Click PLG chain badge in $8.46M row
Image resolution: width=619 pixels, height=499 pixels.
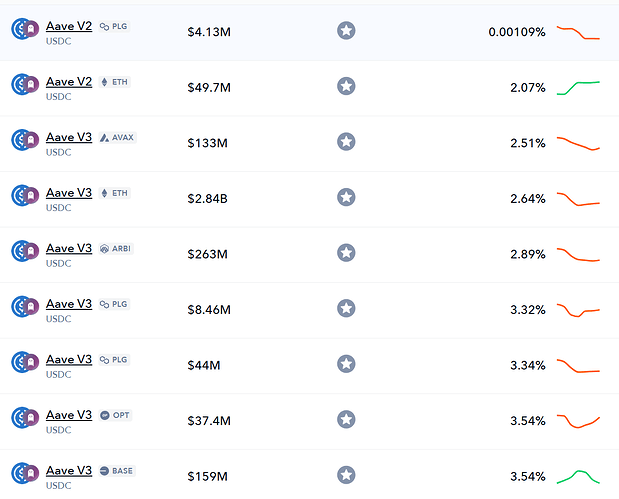pyautogui.click(x=114, y=304)
